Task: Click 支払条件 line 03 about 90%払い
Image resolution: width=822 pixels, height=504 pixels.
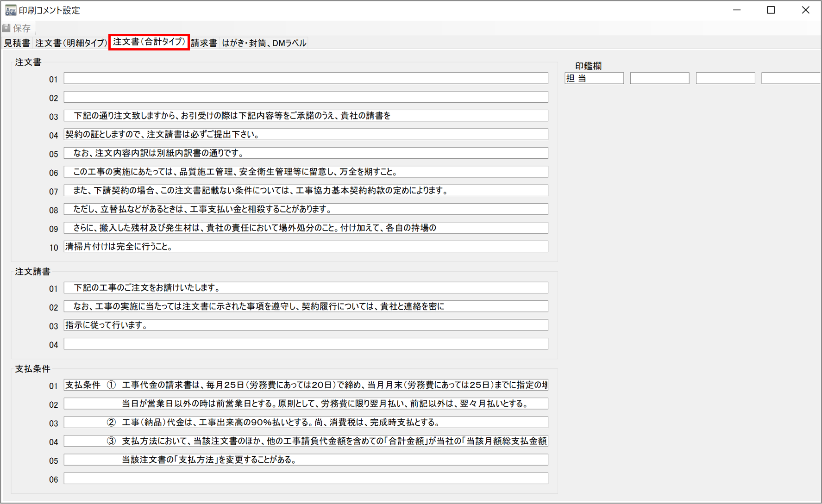Action: click(x=306, y=423)
